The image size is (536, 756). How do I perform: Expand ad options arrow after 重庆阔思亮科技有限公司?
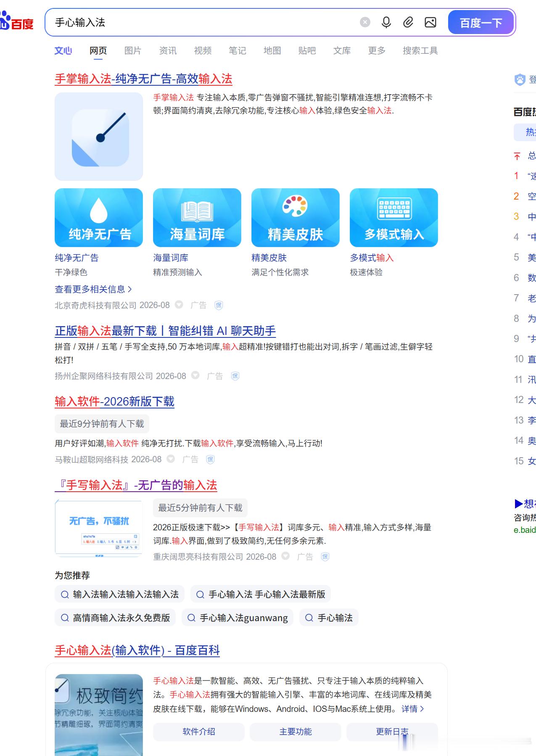click(x=285, y=556)
